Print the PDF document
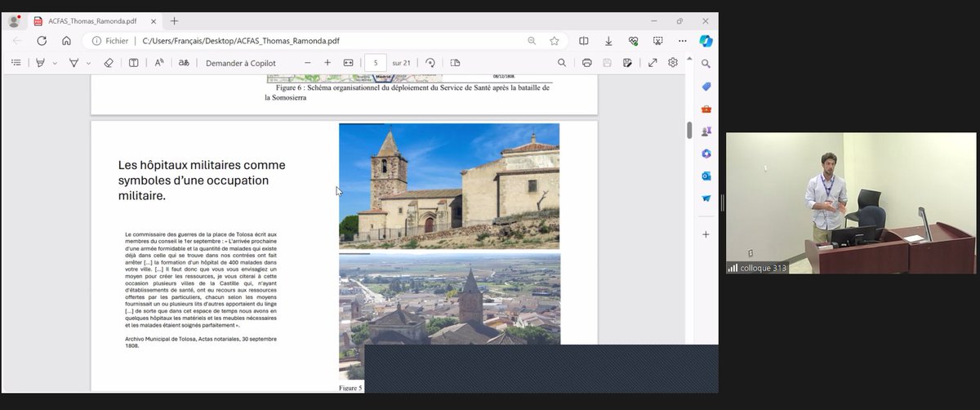This screenshot has height=410, width=980. [x=586, y=63]
